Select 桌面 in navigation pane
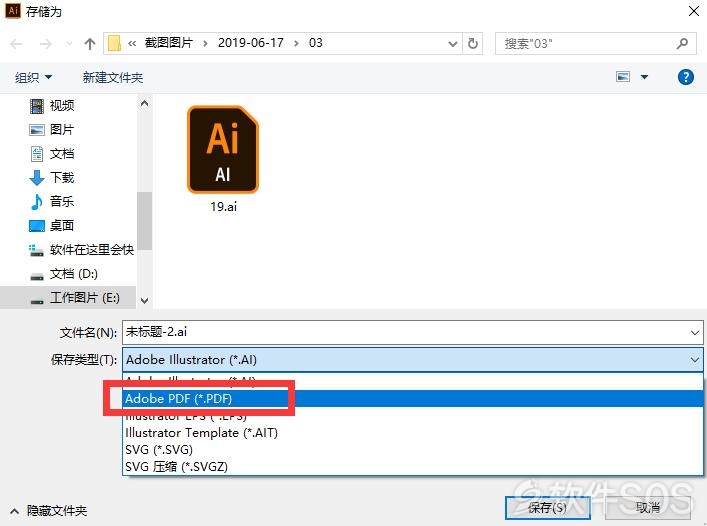The width and height of the screenshot is (707, 526). pyautogui.click(x=62, y=225)
